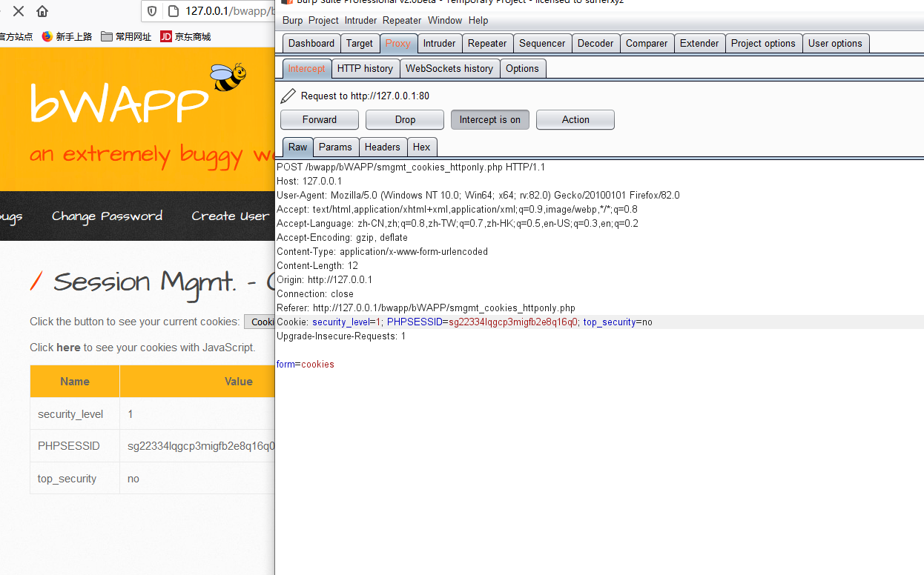Click the Origin header line in the request
This screenshot has width=924, height=575.
(325, 279)
